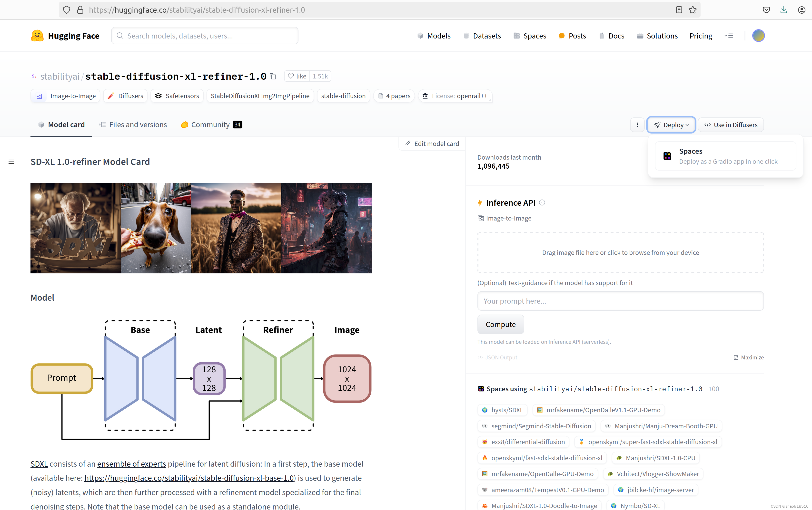Viewport: 812px width, 510px height.
Task: Open the table of contents hamburger icon
Action: [11, 162]
